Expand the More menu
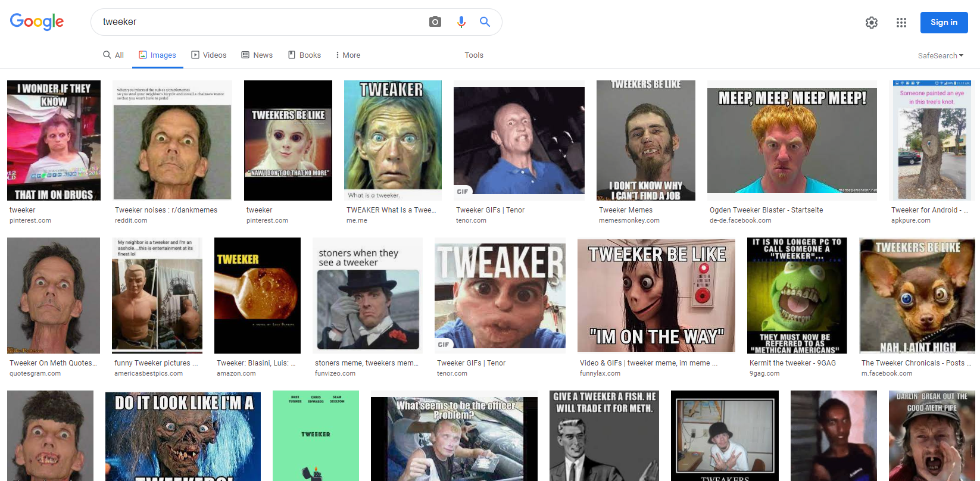 (x=348, y=55)
